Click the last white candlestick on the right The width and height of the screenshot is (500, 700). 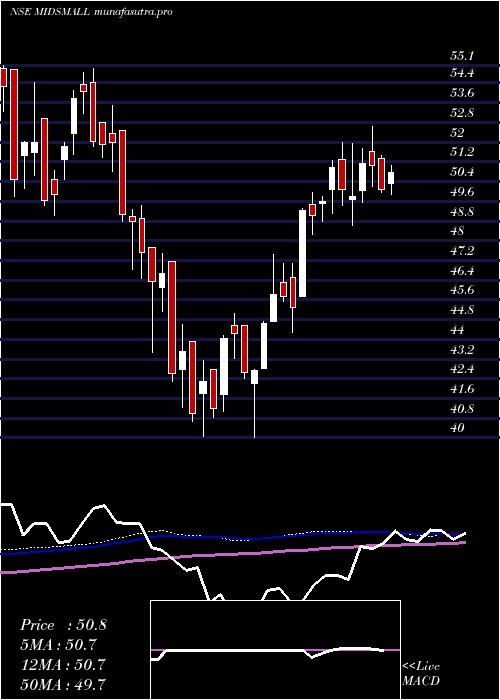pos(391,178)
